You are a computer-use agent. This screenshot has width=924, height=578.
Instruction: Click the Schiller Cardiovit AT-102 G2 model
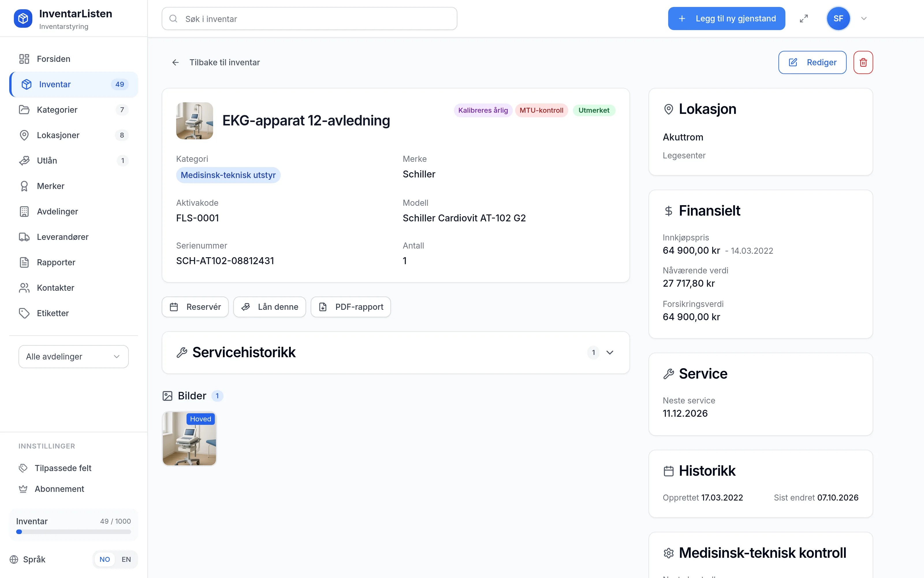pyautogui.click(x=464, y=218)
